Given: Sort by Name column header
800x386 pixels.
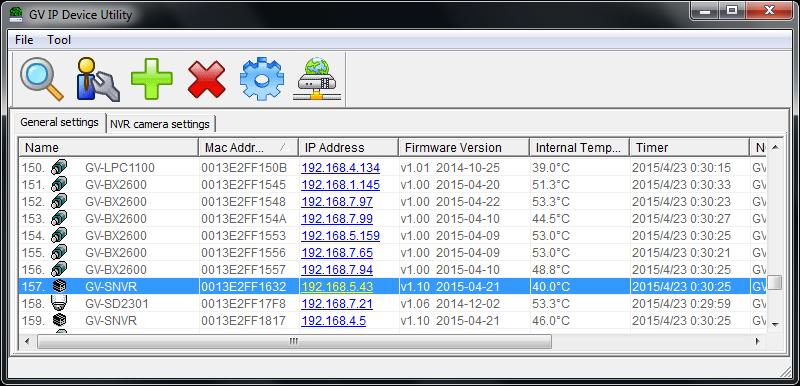Looking at the screenshot, I should click(x=109, y=147).
